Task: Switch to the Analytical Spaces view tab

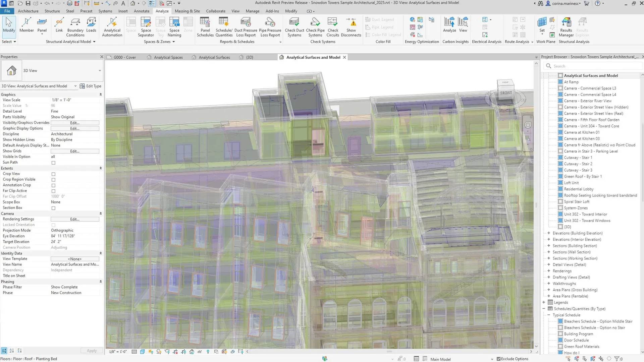Action: click(x=168, y=57)
